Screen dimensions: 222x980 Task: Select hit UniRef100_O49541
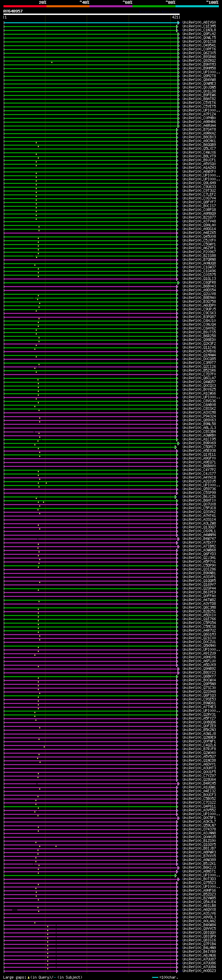coord(199,45)
